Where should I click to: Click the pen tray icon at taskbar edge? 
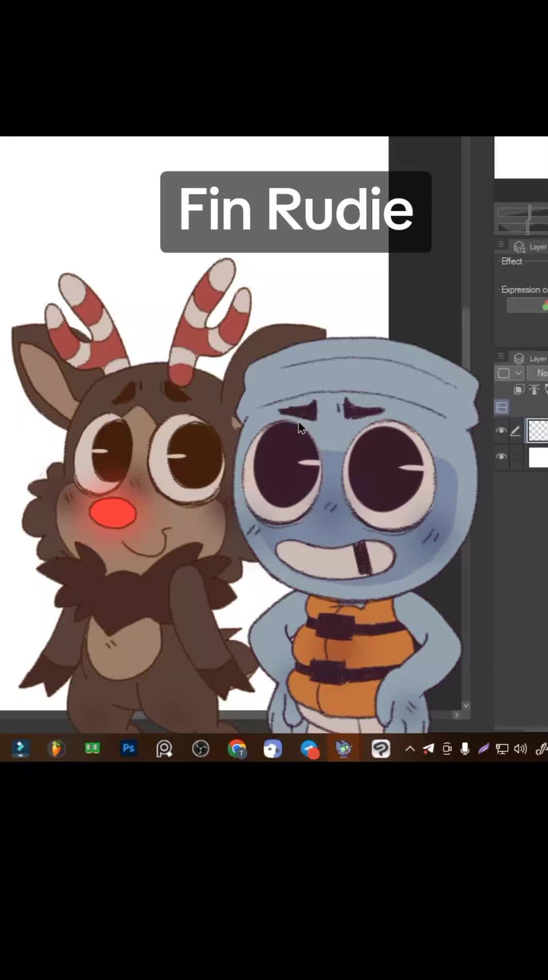541,749
